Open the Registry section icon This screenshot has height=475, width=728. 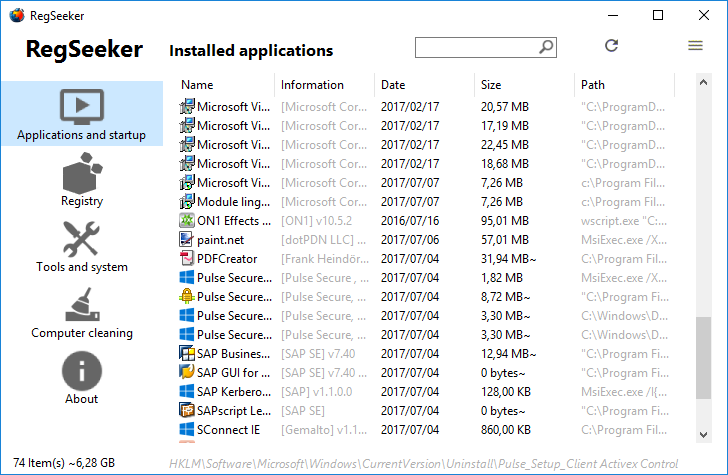[x=82, y=173]
